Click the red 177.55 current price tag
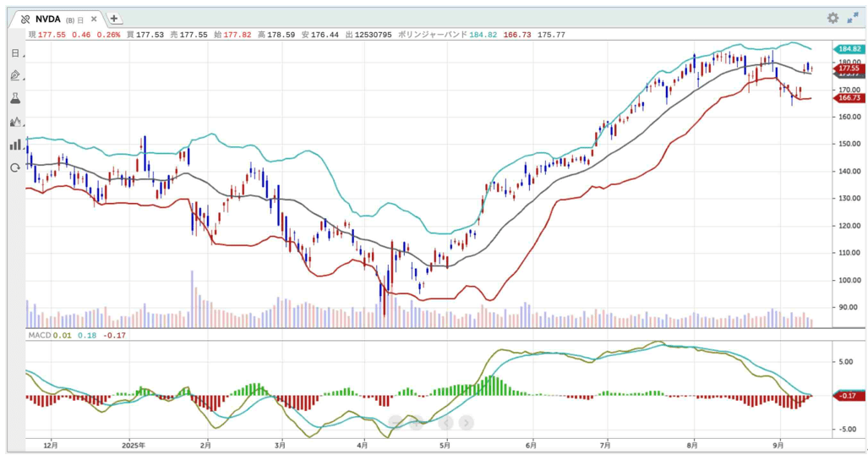This screenshot has width=868, height=455. pyautogui.click(x=848, y=68)
